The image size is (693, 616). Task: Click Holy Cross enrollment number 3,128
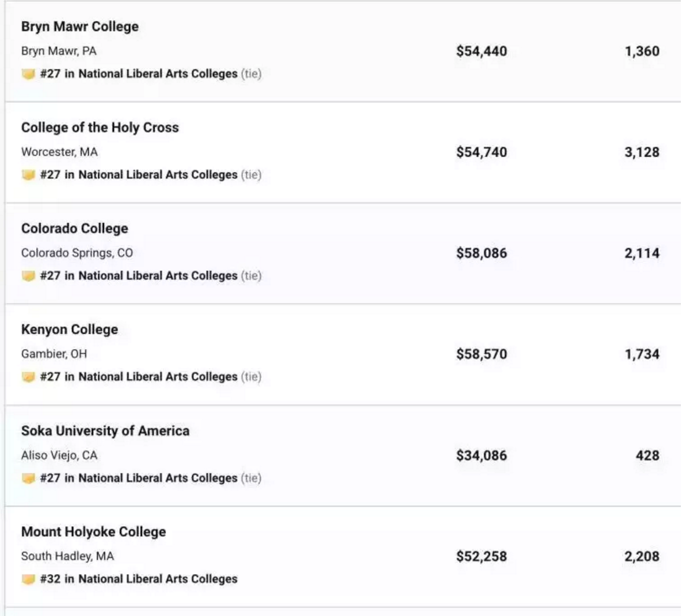(642, 152)
